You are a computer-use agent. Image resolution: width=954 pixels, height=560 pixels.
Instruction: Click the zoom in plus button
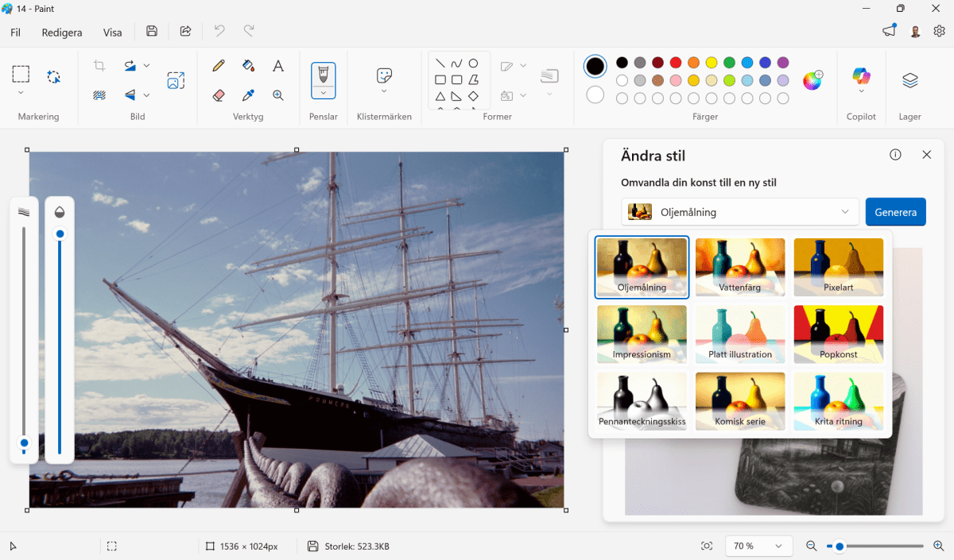tap(938, 546)
